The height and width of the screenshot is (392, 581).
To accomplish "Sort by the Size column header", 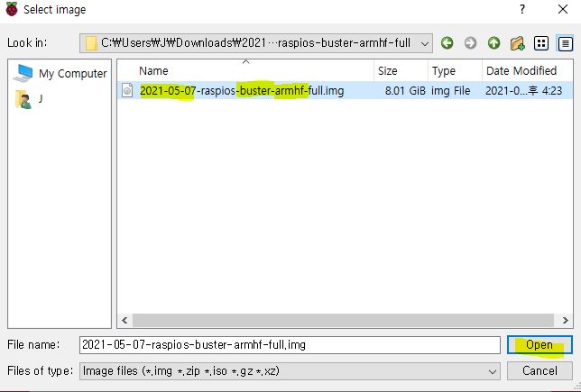I will point(401,70).
